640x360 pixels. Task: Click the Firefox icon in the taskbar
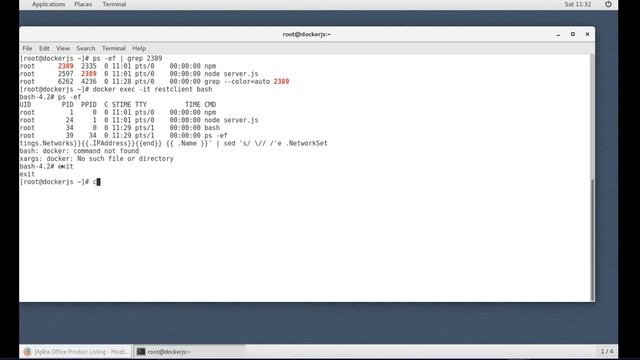click(x=27, y=351)
